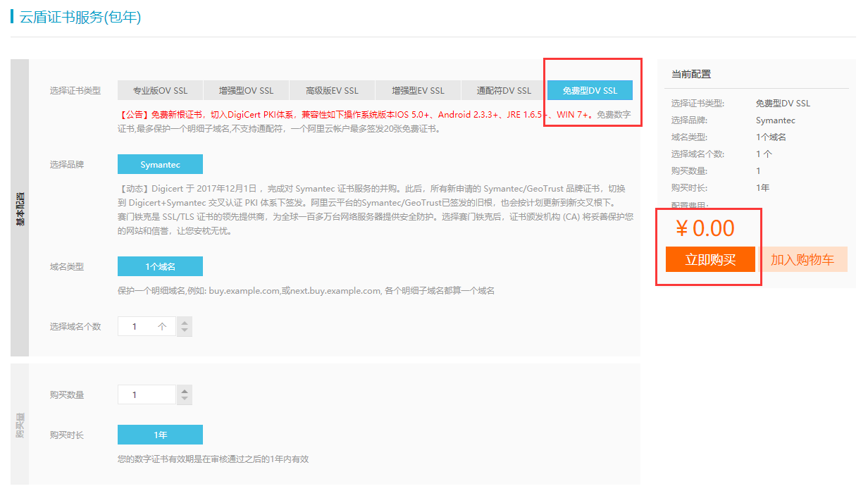Choose the 1年 purchase duration
This screenshot has width=868, height=491.
tap(160, 435)
